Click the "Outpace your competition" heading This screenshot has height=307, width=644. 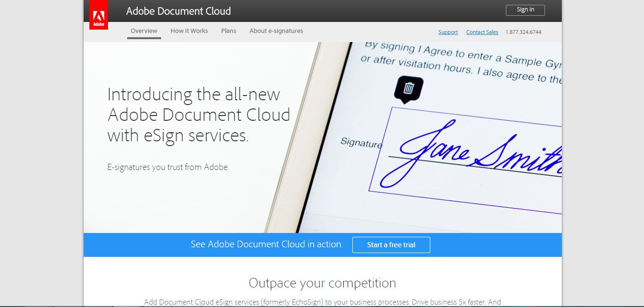coord(322,283)
